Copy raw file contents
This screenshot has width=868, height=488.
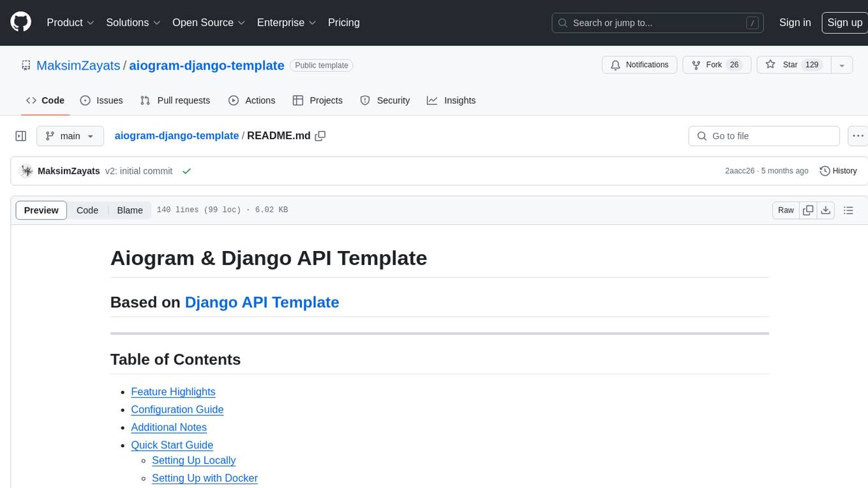808,210
